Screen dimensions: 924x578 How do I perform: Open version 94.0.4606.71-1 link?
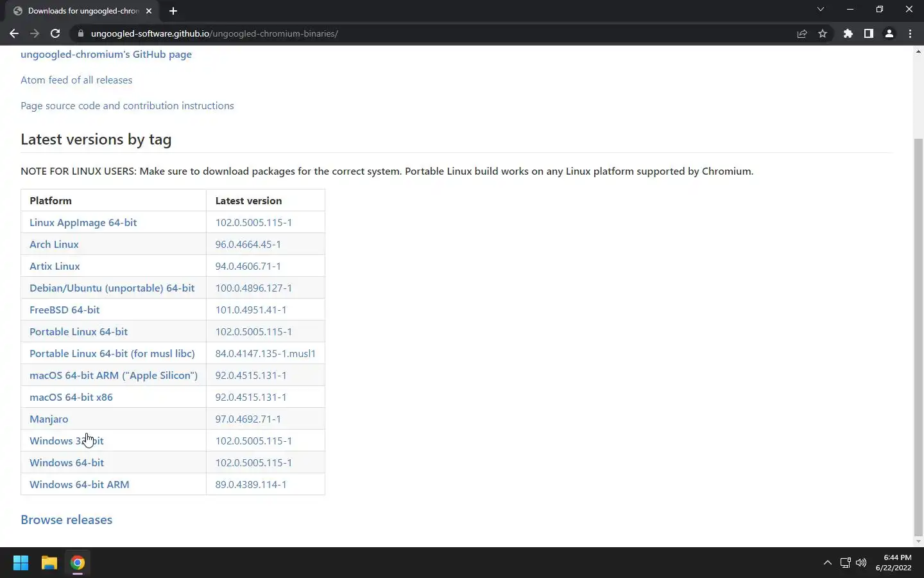pyautogui.click(x=248, y=267)
